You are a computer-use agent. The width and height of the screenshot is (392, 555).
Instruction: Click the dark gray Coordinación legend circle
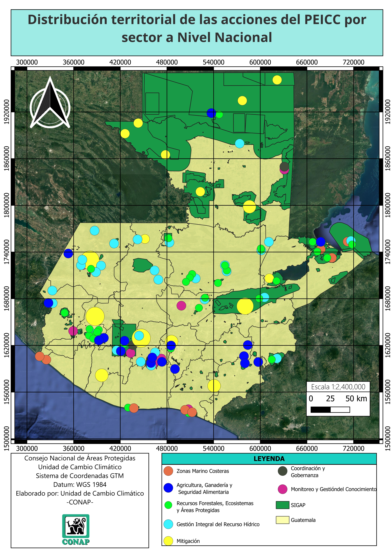pyautogui.click(x=283, y=471)
